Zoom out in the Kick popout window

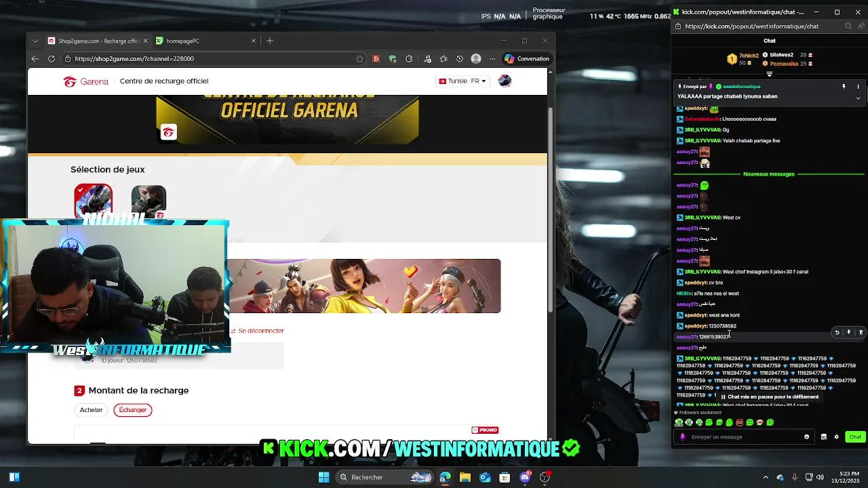(848, 26)
